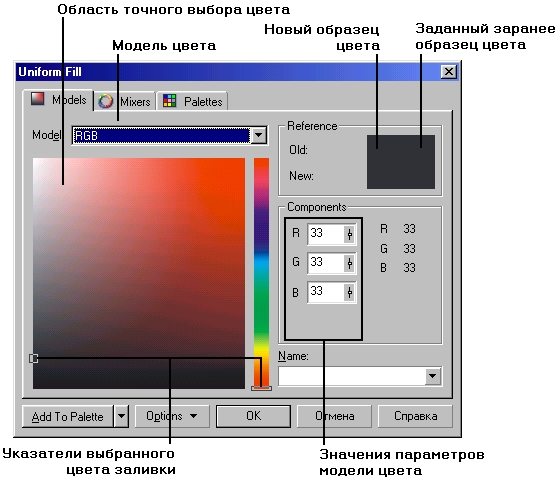Click the Add To Palette button

click(68, 416)
